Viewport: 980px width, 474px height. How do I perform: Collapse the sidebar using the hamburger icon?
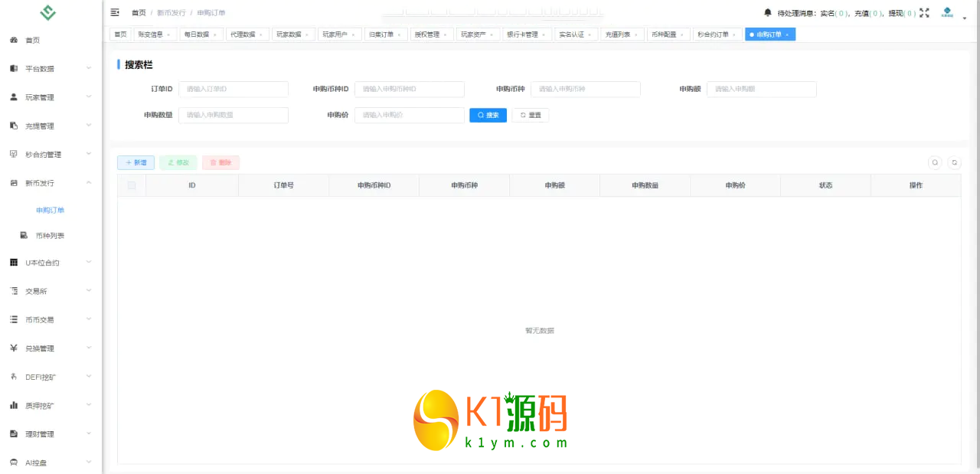115,12
